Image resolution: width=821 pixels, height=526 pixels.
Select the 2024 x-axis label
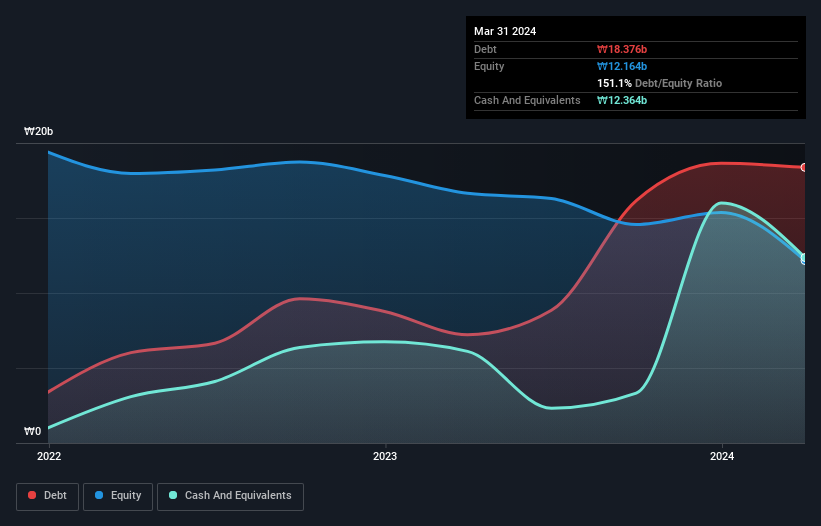coord(722,456)
